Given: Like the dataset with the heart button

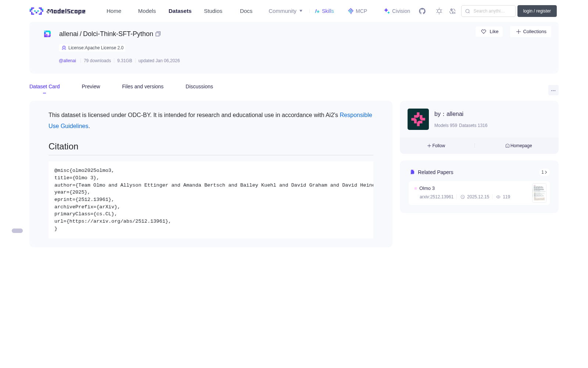Looking at the screenshot, I should click(489, 32).
